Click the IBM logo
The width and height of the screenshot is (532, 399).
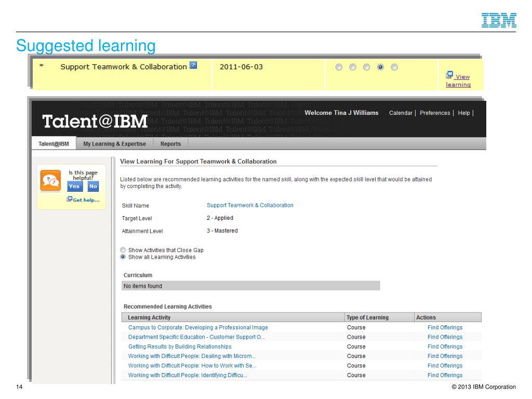click(499, 20)
